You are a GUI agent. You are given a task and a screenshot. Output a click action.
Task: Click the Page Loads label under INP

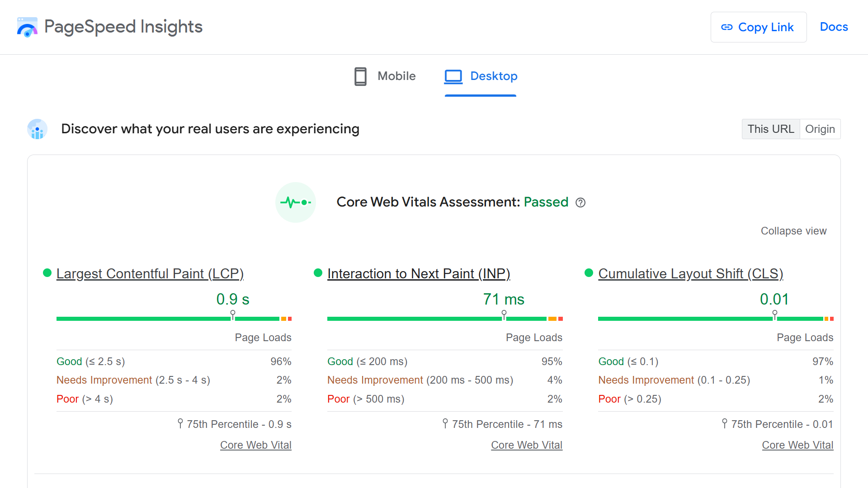(x=534, y=338)
